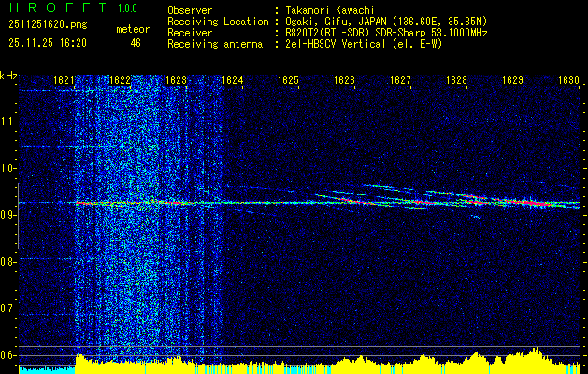Click the Receiver label
The width and height of the screenshot is (588, 374).
point(190,33)
